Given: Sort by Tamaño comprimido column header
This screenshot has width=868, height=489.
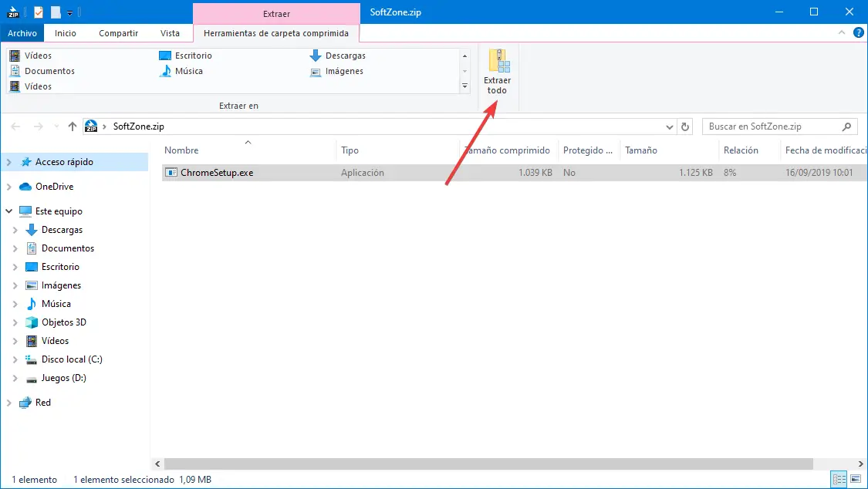Looking at the screenshot, I should point(508,150).
